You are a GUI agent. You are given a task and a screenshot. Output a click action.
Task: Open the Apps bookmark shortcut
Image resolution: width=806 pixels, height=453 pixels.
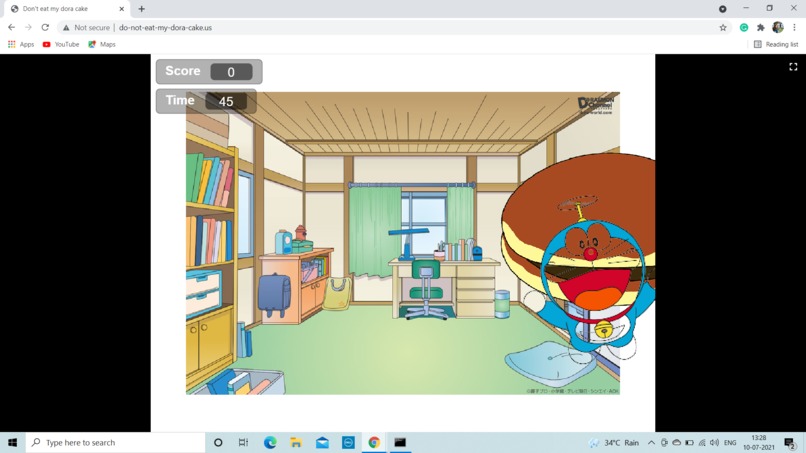coord(21,44)
